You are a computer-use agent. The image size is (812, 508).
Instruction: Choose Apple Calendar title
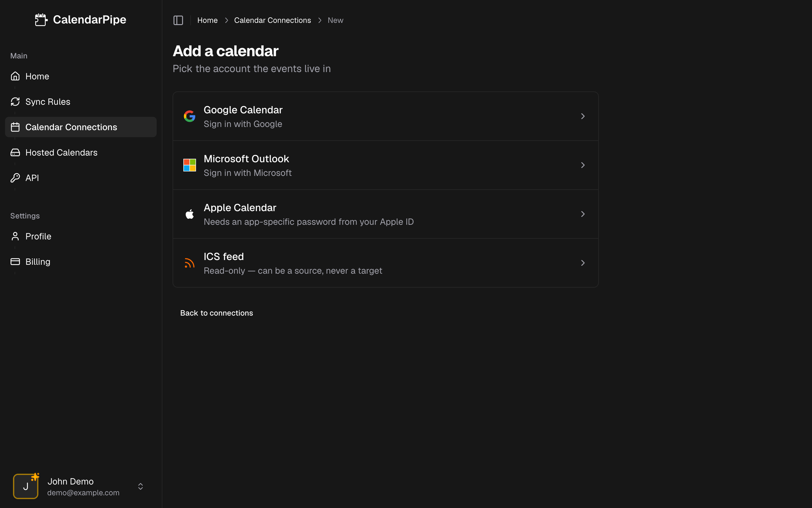(x=240, y=208)
